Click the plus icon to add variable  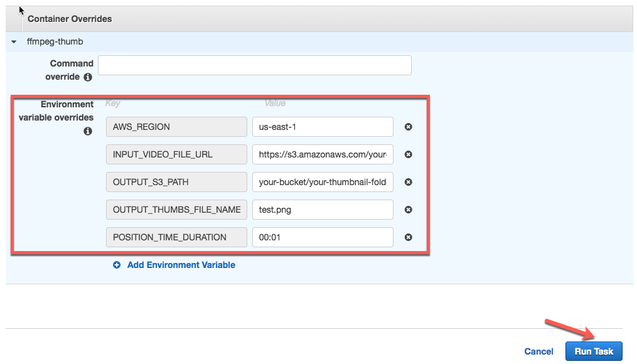pyautogui.click(x=117, y=265)
